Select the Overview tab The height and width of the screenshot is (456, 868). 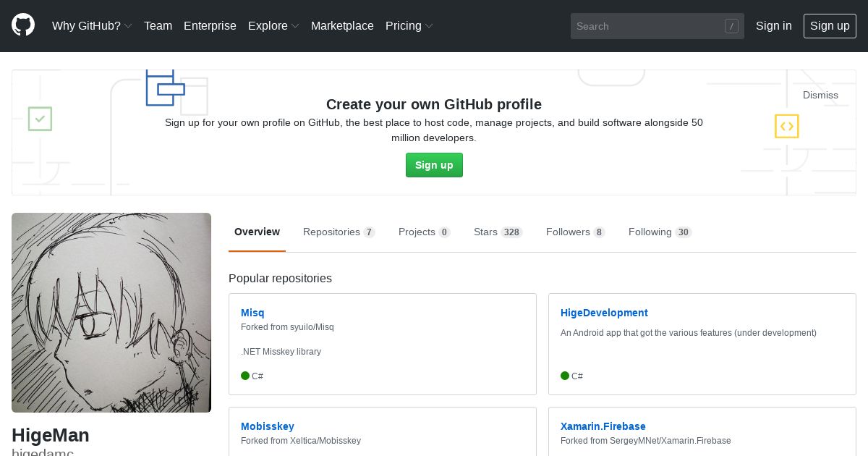(x=257, y=232)
